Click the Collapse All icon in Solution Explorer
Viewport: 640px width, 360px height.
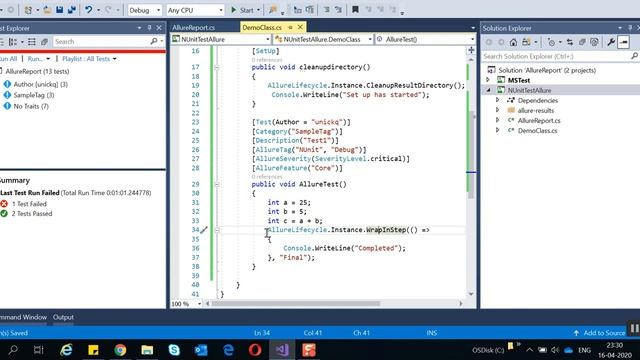582,42
